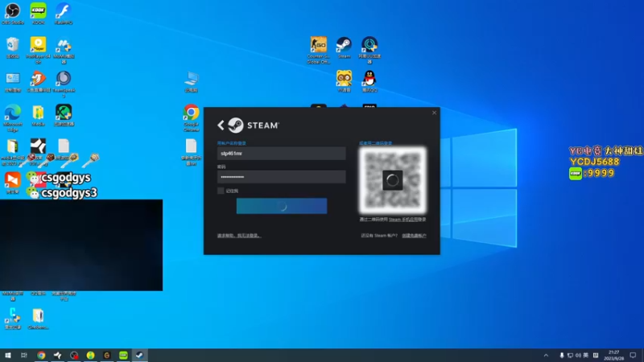Open the KOOK desktop shortcut

(x=38, y=14)
